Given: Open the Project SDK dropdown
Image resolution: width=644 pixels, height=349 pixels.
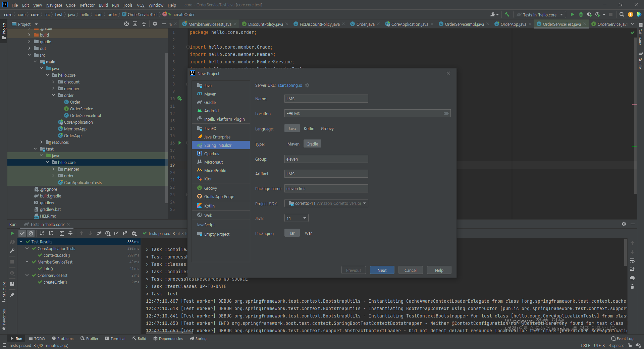Looking at the screenshot, I should point(326,203).
